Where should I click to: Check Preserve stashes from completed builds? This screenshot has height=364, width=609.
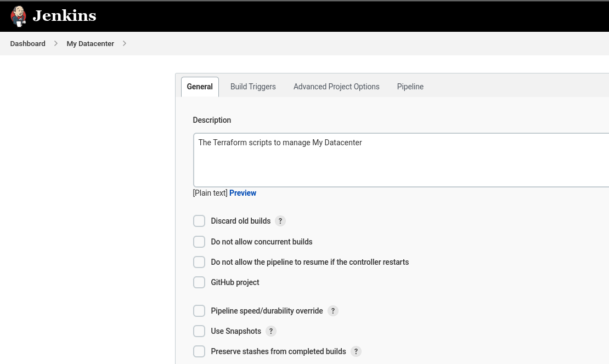coord(199,351)
